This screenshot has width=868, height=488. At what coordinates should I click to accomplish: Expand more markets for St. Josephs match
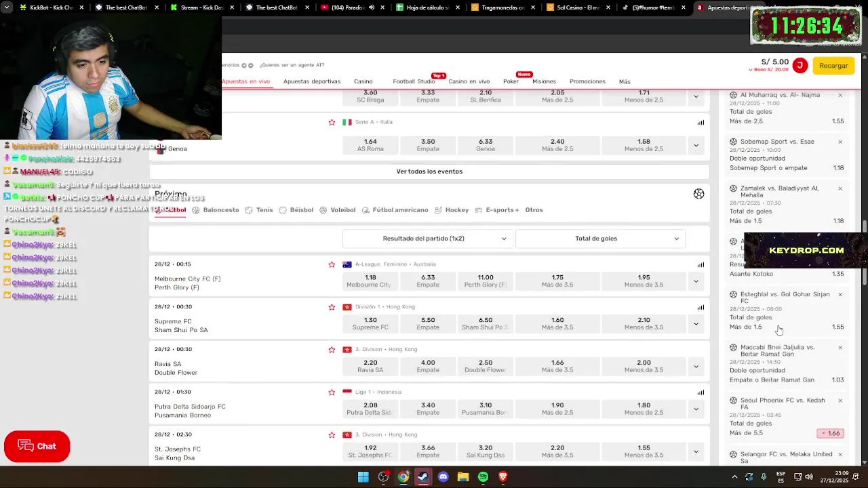pos(696,451)
